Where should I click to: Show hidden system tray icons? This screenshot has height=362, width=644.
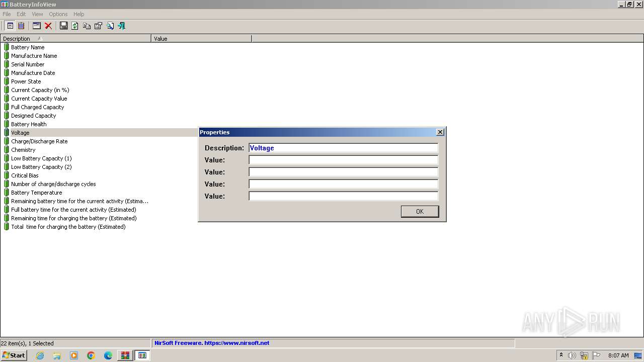click(561, 355)
